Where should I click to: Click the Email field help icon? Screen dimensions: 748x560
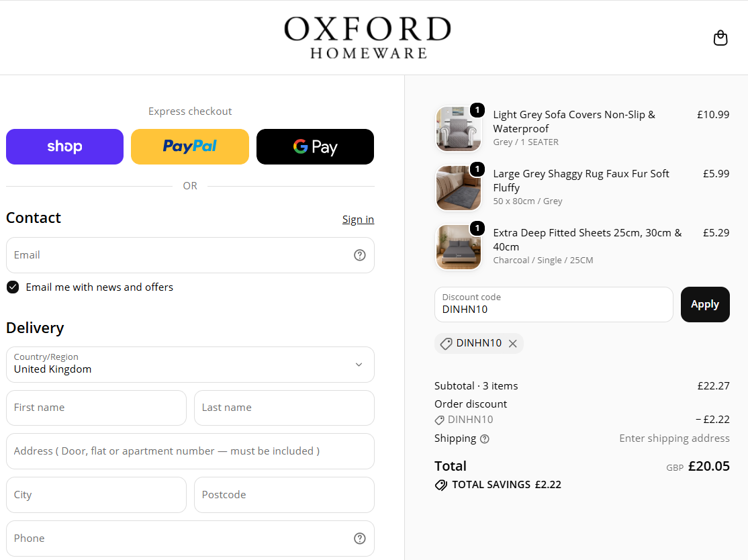pos(360,255)
